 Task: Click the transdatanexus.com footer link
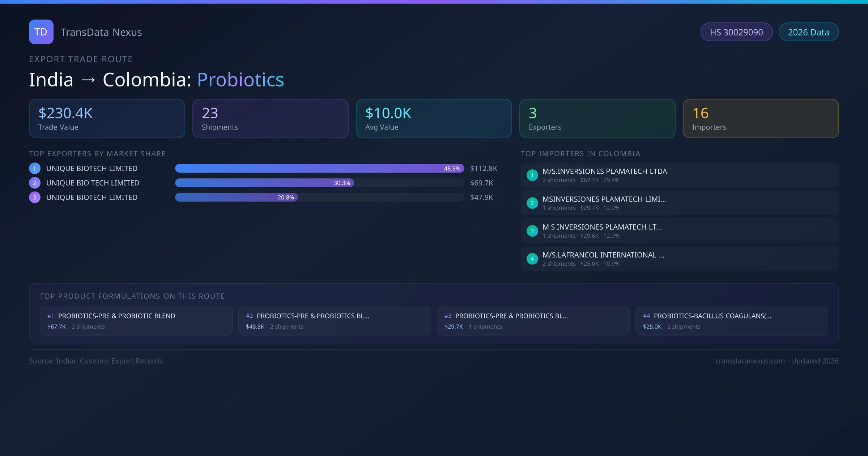point(750,361)
